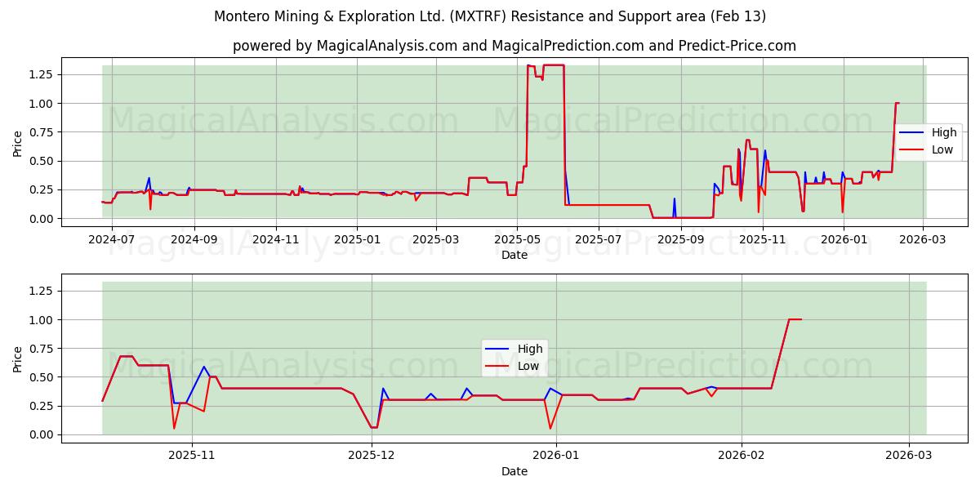Click the '0.00' y-axis tick of bottom chart
Screen dimensions: 980x490
[42, 435]
